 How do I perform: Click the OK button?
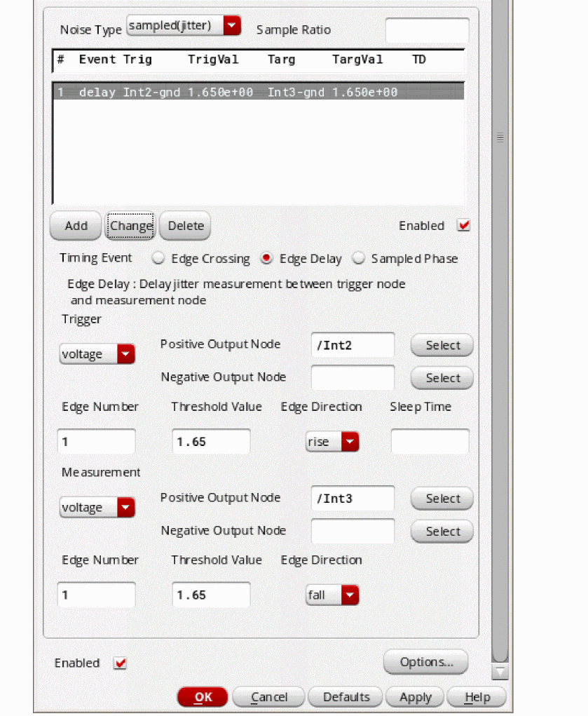tap(203, 697)
